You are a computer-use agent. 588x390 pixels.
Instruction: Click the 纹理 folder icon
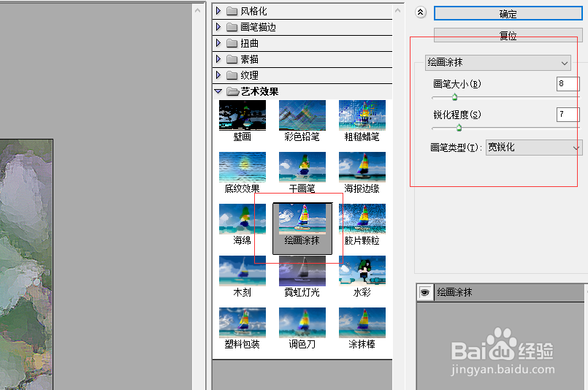tap(232, 75)
